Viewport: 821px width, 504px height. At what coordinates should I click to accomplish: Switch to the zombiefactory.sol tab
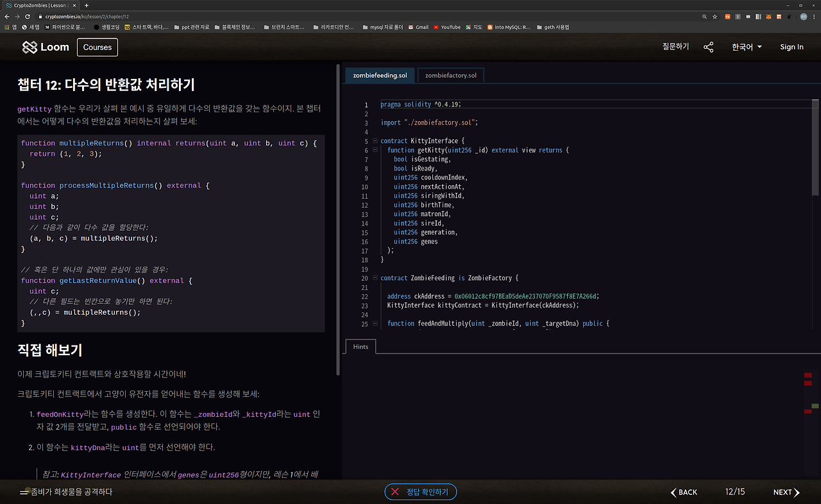(451, 75)
